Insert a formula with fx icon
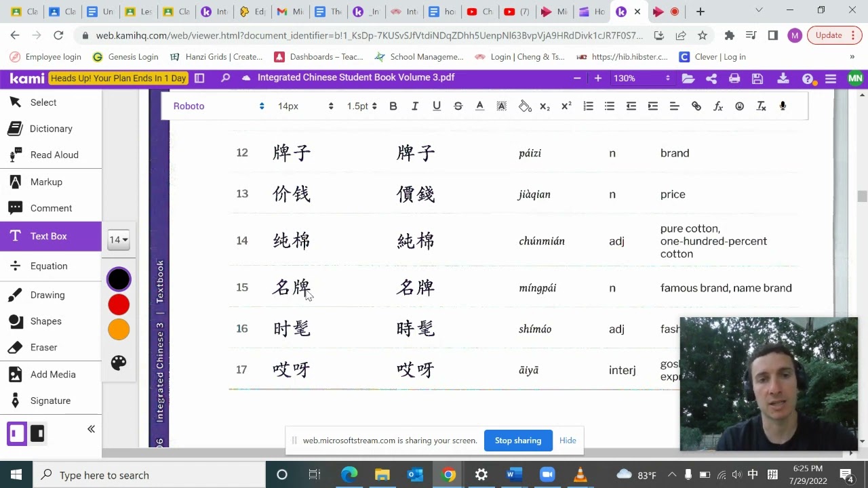This screenshot has width=868, height=488. (x=718, y=106)
